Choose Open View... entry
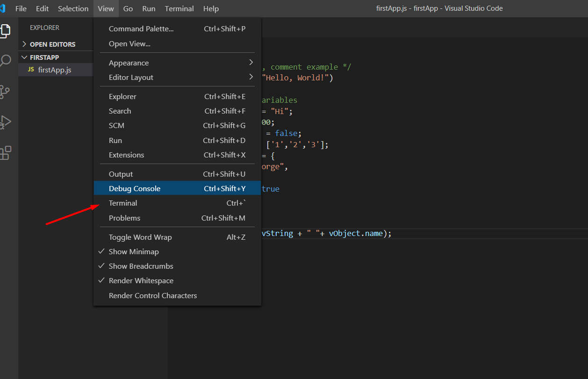The height and width of the screenshot is (379, 588). click(177, 43)
